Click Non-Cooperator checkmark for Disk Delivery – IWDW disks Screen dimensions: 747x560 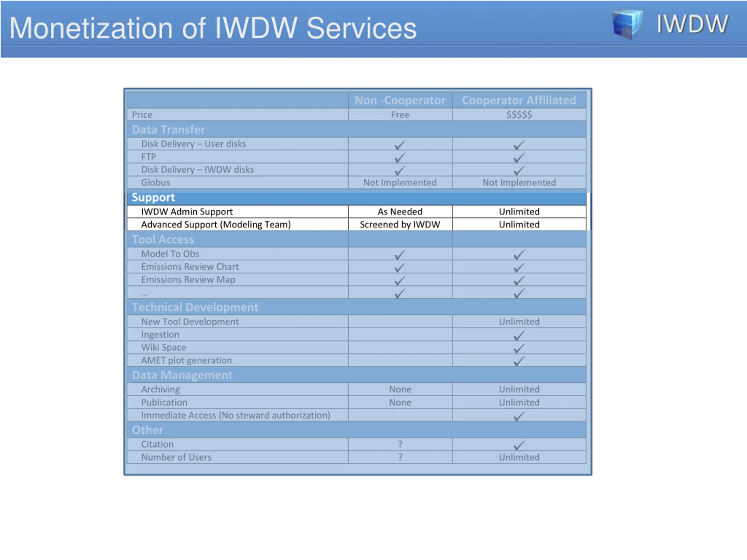click(399, 171)
